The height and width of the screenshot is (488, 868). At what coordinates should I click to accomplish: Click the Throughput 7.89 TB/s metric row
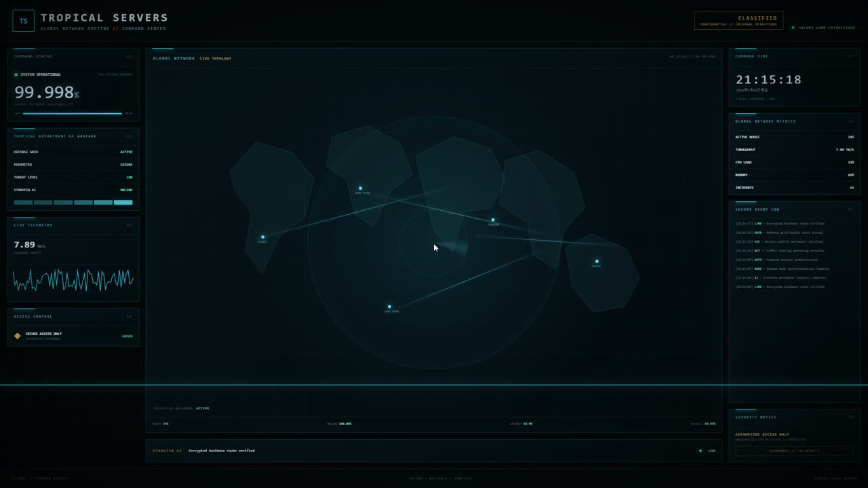[794, 150]
